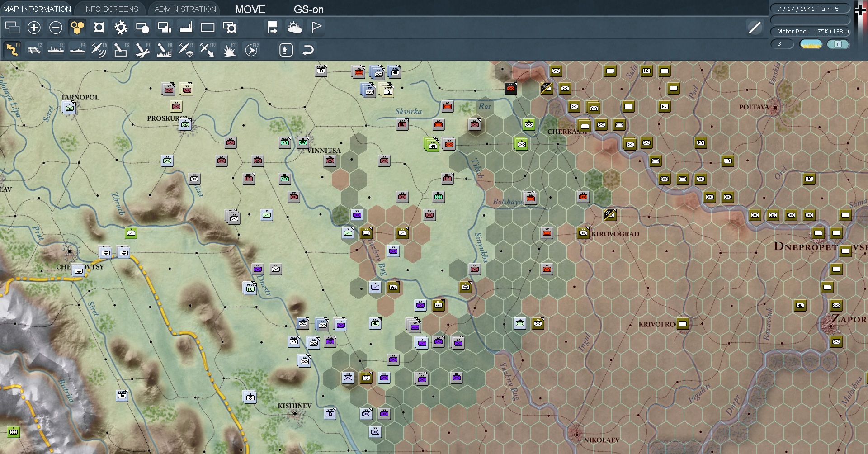Click the flag with arrow icon
The image size is (868, 454).
[273, 28]
